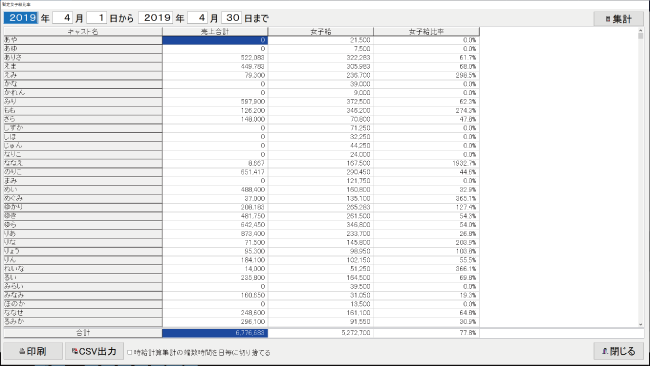Click the 女子給 cell 372,500

click(321, 102)
